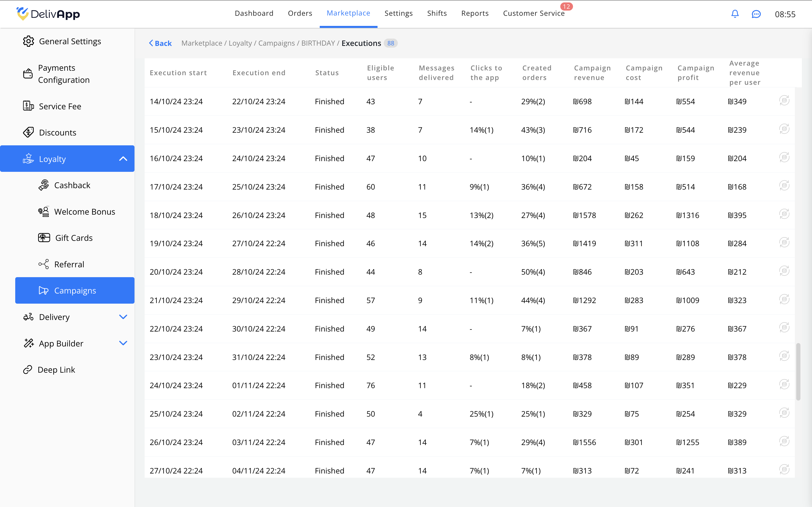Open Gift Cards sidebar item

[x=74, y=238]
